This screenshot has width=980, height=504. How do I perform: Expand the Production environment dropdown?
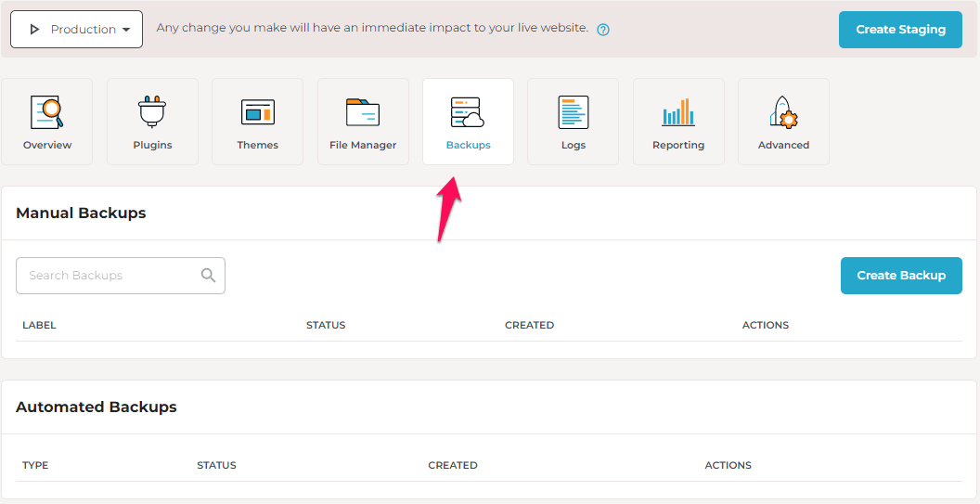click(77, 30)
